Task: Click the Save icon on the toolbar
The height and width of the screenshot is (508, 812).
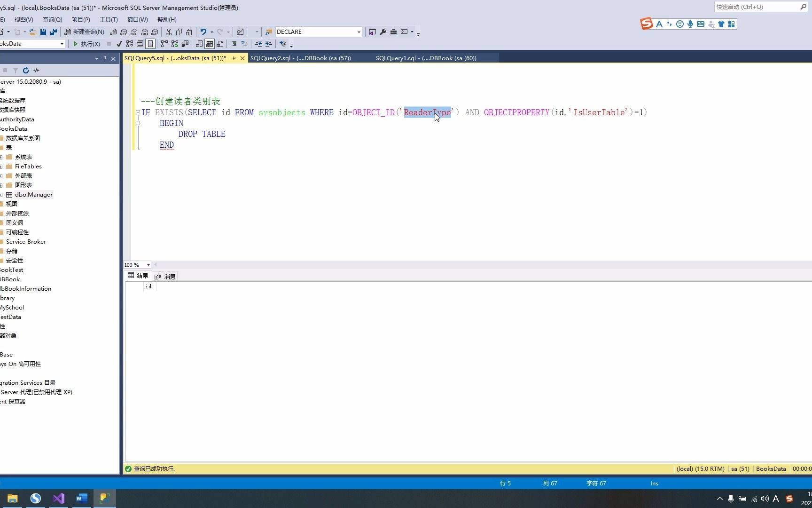Action: [43, 32]
